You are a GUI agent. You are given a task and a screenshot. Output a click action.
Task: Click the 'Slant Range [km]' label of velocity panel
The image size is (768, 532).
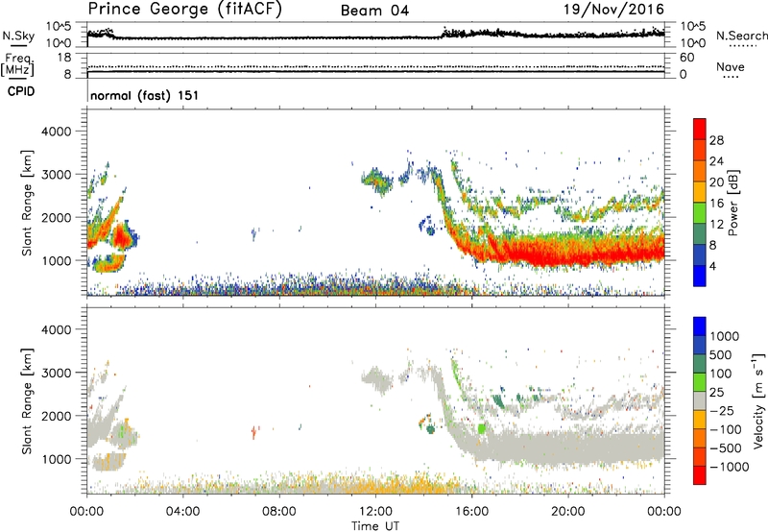click(x=27, y=401)
